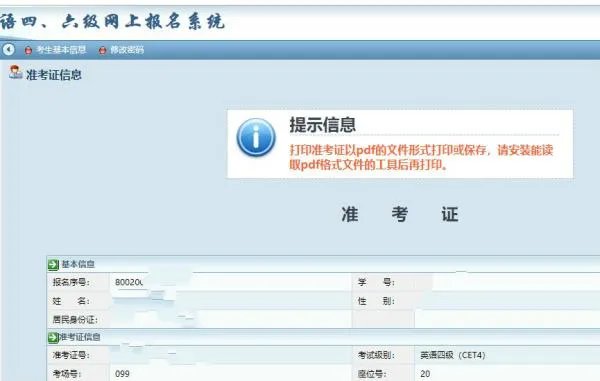Select the 报名序号 value 80020
This screenshot has height=381, width=600.
coord(129,282)
